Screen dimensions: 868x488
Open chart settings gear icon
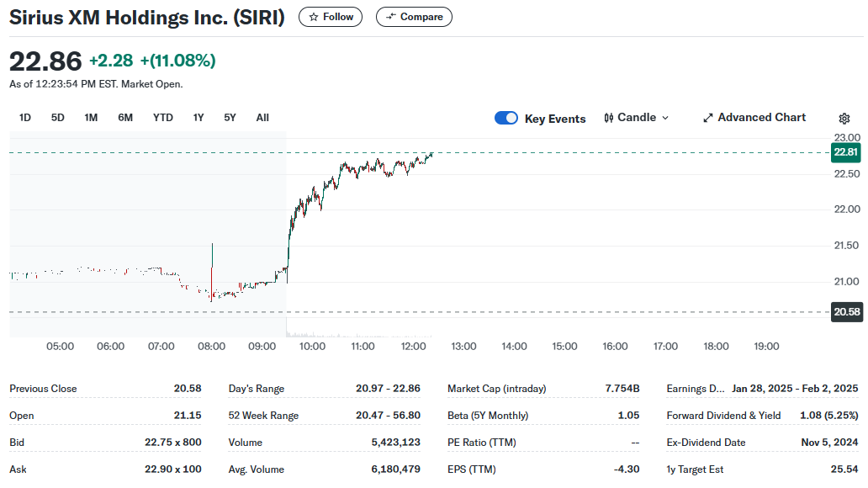pos(844,119)
